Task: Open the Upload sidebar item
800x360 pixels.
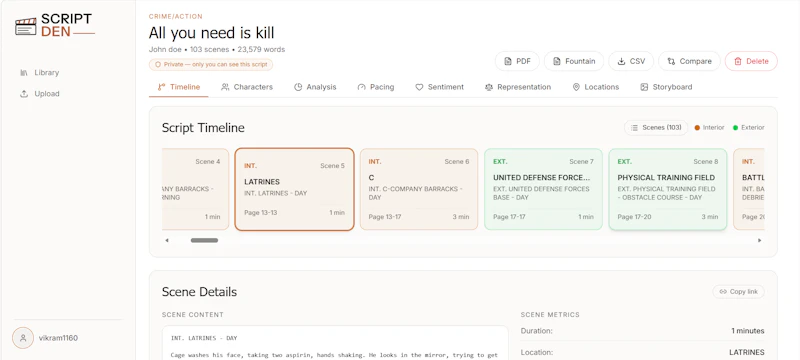Action: click(x=39, y=94)
